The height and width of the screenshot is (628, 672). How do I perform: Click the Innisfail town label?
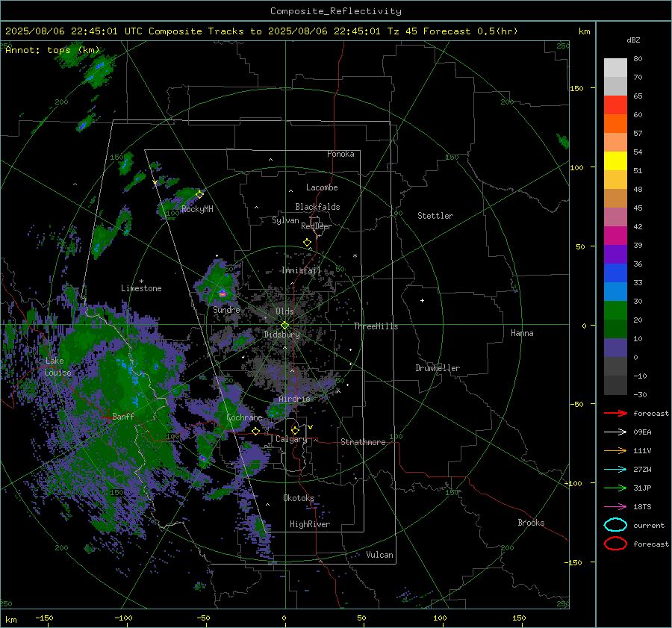pos(301,270)
